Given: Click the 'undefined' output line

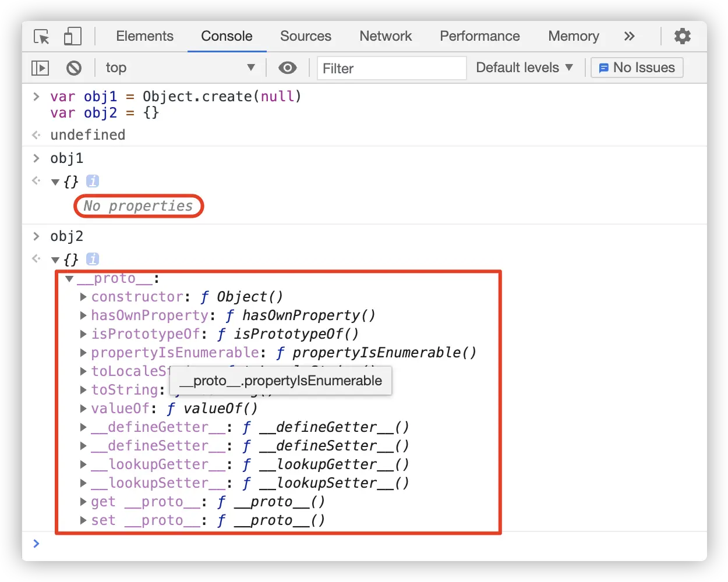Looking at the screenshot, I should (x=88, y=135).
